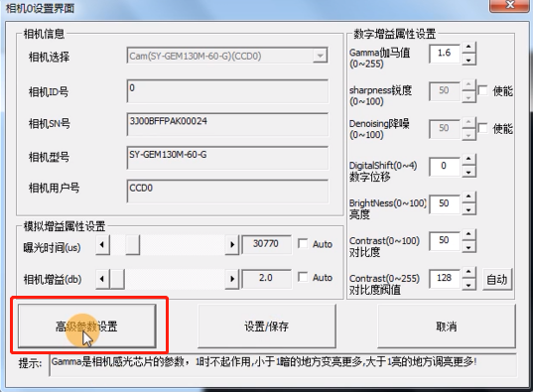This screenshot has width=533, height=392.
Task: Click the Gamma value field showing 1.6
Action: [445, 54]
